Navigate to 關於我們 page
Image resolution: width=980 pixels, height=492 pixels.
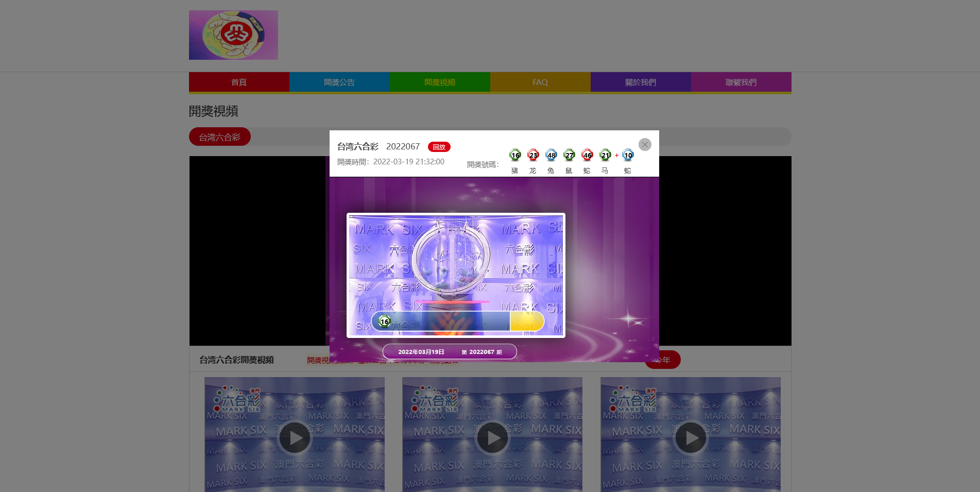click(641, 82)
